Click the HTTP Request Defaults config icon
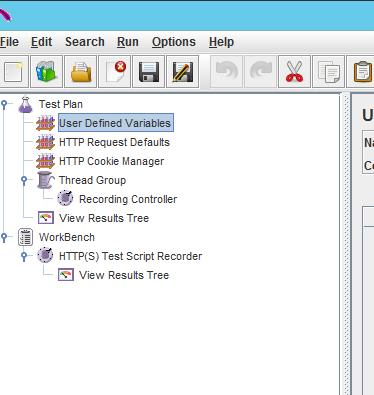The width and height of the screenshot is (374, 395). [46, 142]
